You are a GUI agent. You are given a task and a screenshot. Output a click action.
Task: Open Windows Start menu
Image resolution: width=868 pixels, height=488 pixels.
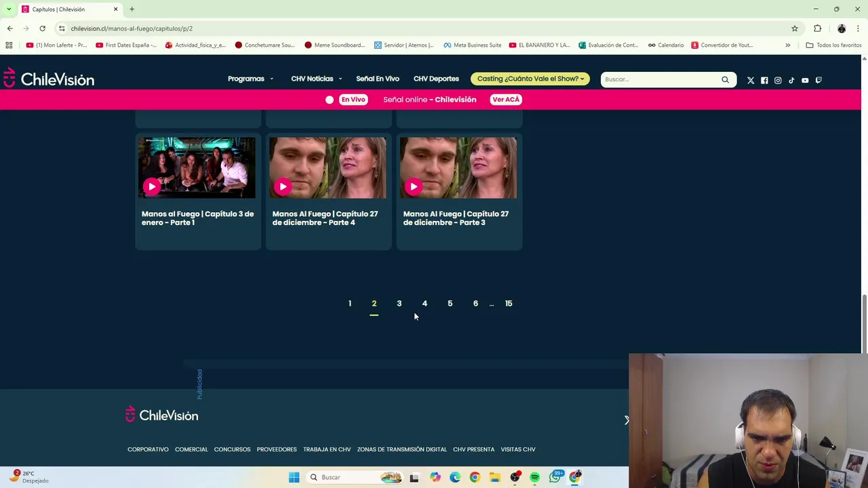[294, 477]
